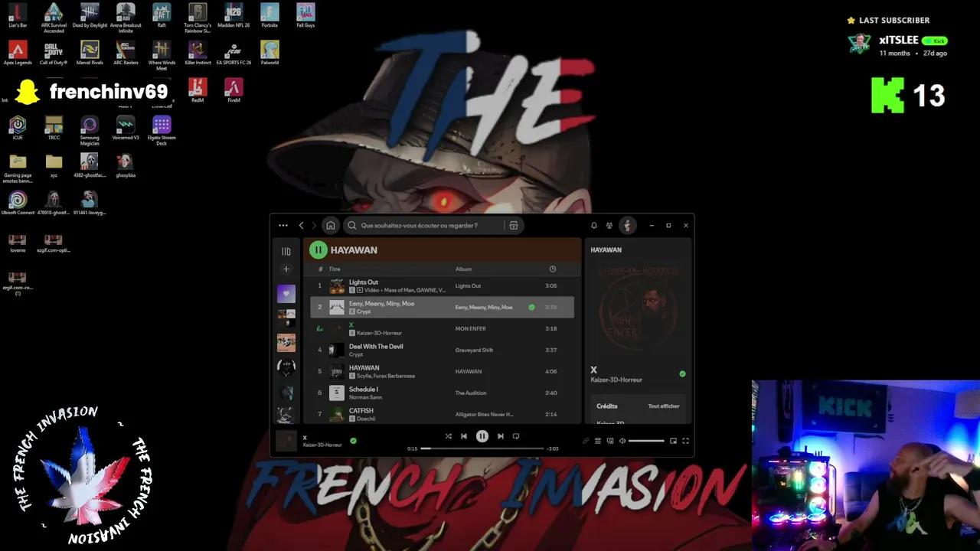Sort tracks by Titre column
The height and width of the screenshot is (551, 980).
335,269
